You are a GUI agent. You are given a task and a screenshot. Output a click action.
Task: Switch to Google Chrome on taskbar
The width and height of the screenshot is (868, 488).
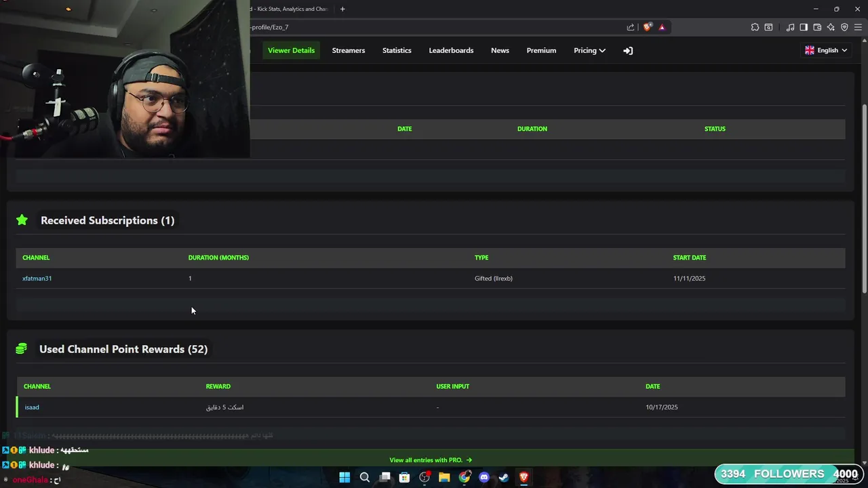pyautogui.click(x=464, y=477)
